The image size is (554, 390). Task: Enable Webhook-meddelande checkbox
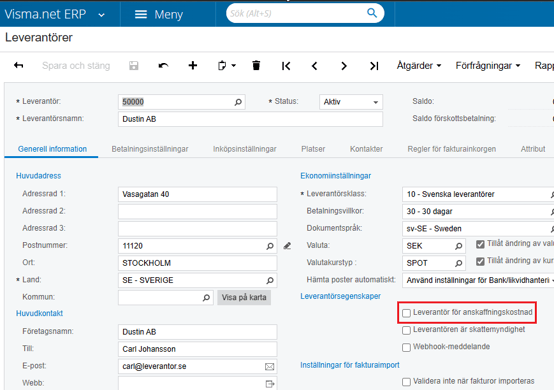[x=406, y=347]
